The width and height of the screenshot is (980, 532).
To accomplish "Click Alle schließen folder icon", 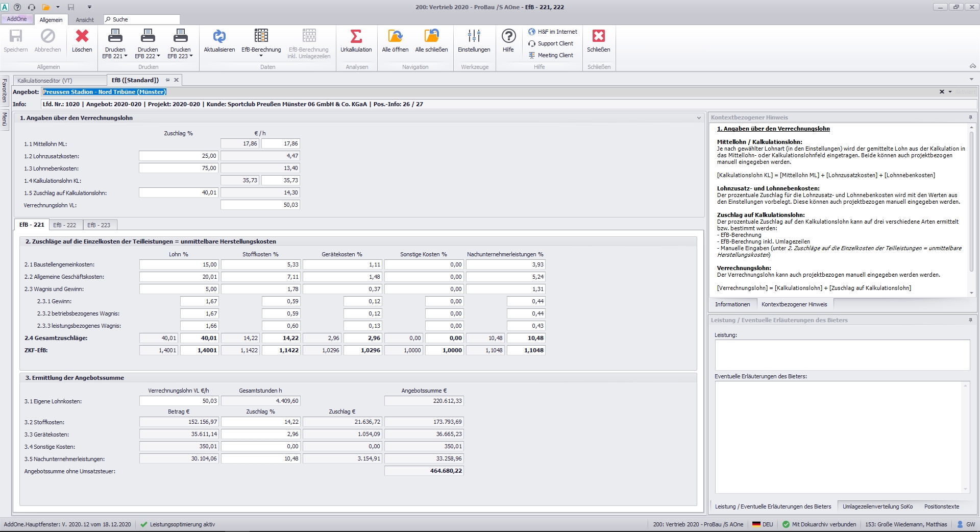I will pyautogui.click(x=431, y=37).
